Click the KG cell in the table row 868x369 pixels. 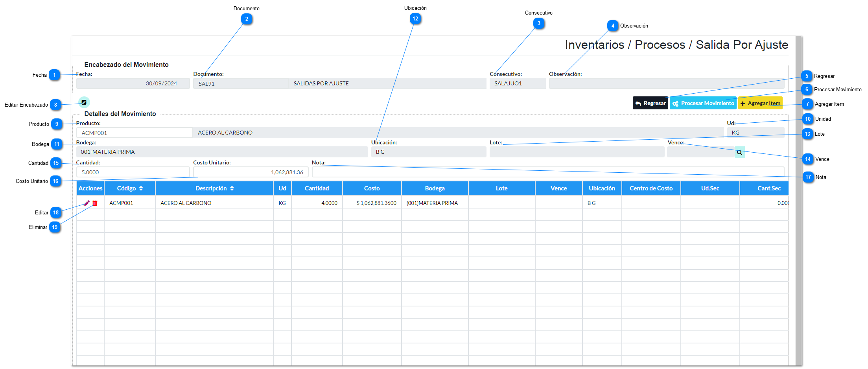282,203
